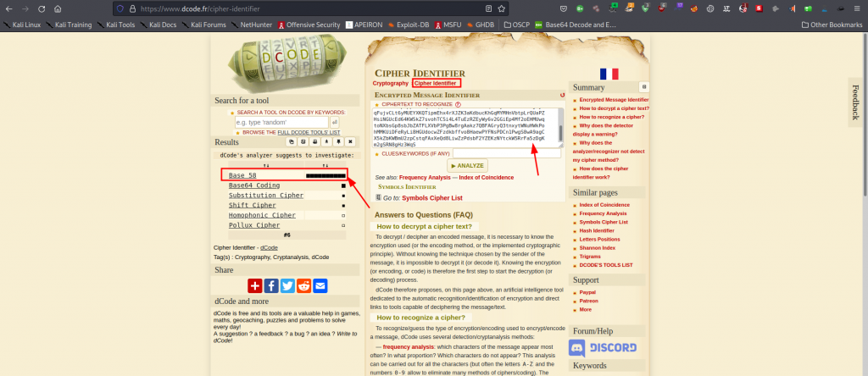Open the Base64 Decode and E… bookmark

tap(576, 25)
